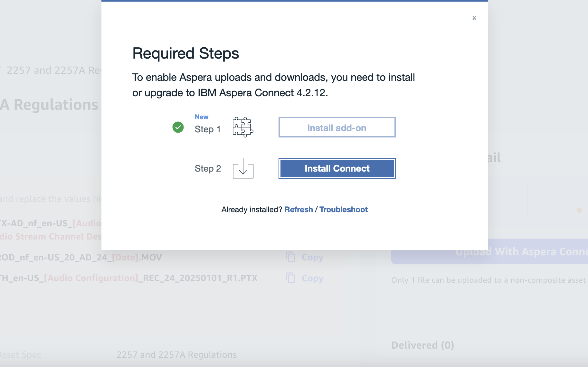588x367 pixels.
Task: Click the Install add-on button
Action: point(337,127)
